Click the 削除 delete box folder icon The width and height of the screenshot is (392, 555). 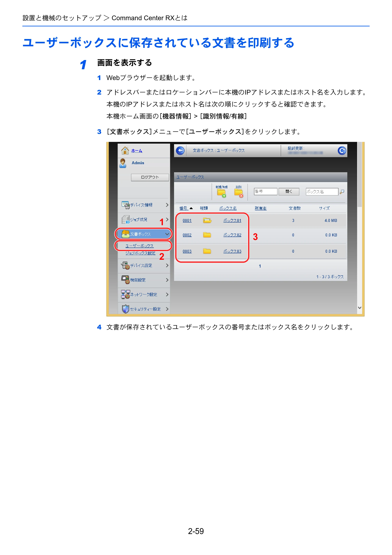[x=239, y=193]
